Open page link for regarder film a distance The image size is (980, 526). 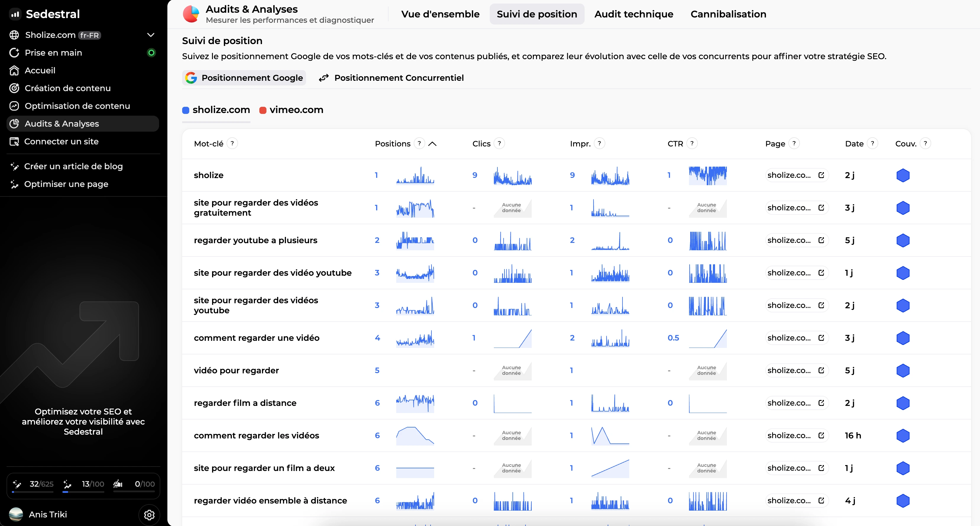pos(797,403)
